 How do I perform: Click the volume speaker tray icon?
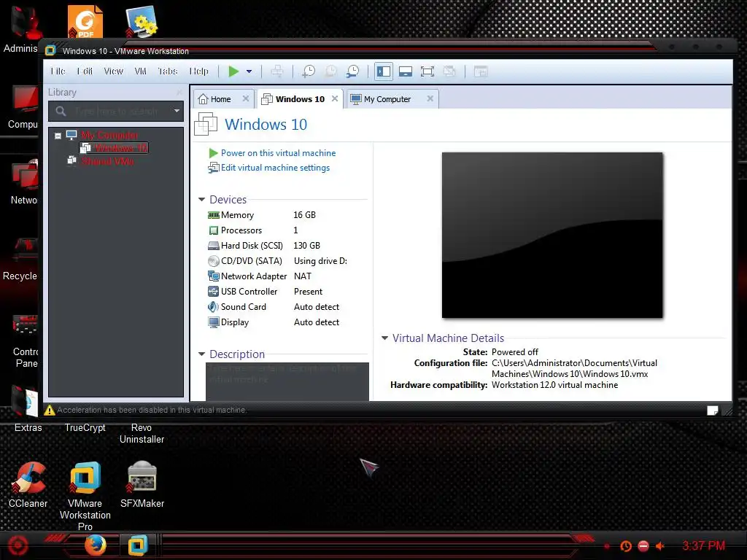pyautogui.click(x=660, y=546)
